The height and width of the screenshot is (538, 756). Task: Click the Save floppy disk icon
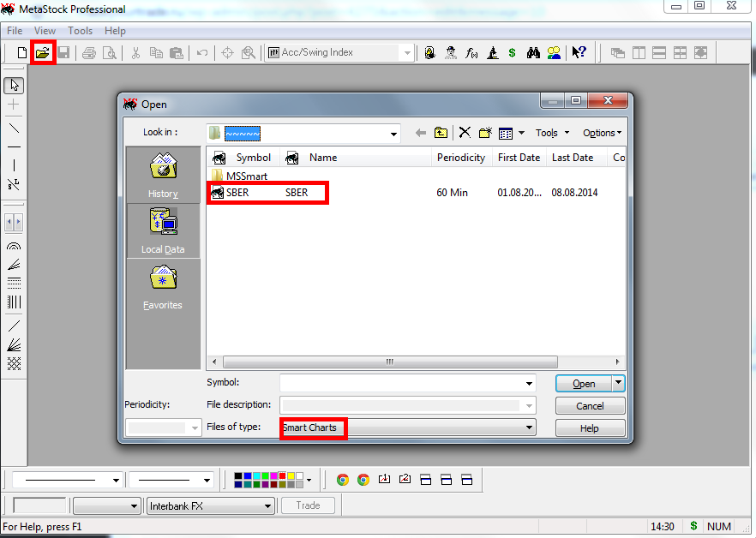click(63, 52)
